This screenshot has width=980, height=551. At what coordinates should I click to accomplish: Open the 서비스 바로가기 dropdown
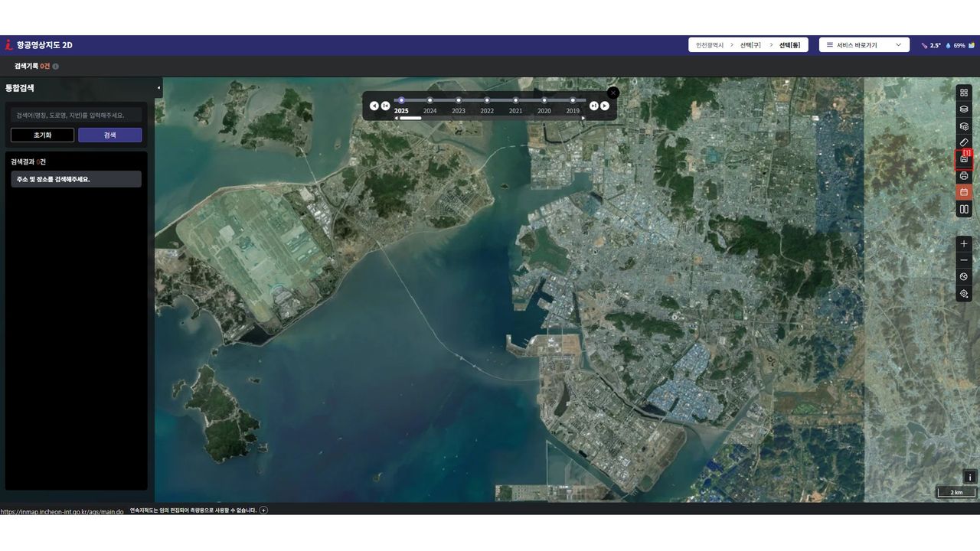864,45
